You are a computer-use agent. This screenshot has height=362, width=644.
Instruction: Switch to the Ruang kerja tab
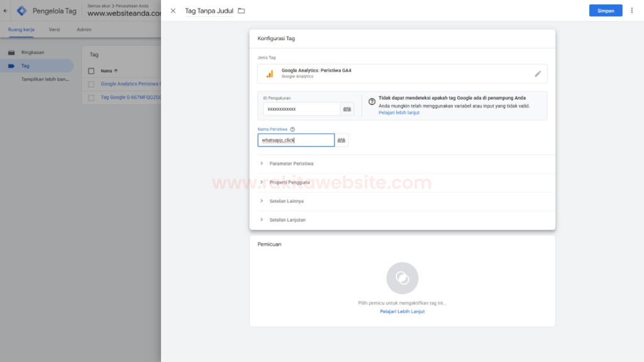click(21, 30)
